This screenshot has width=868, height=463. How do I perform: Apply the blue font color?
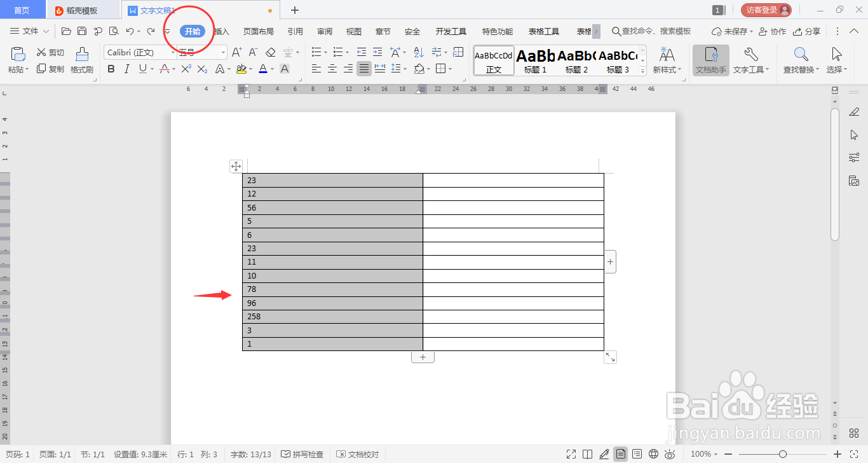(263, 69)
